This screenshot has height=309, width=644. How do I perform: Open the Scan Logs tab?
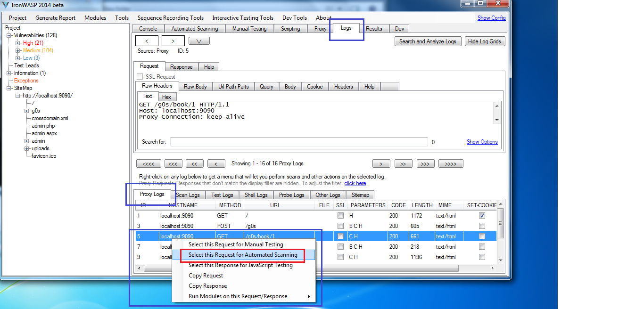click(188, 195)
